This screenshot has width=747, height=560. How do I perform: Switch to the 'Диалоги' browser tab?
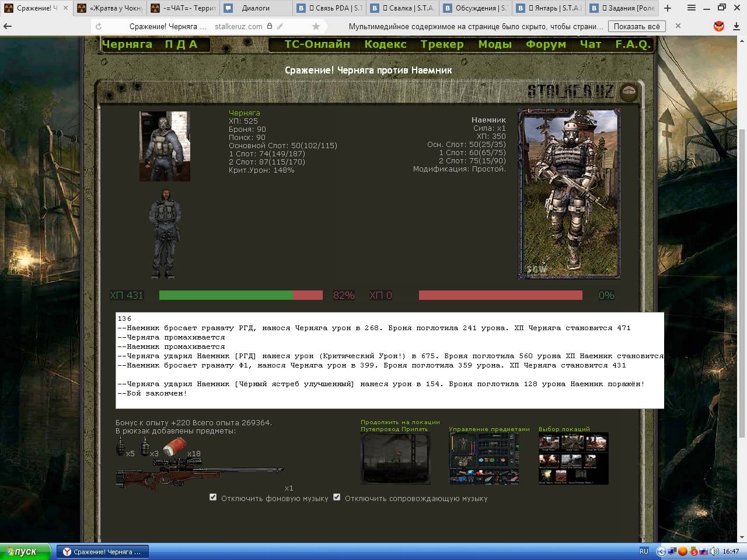(x=256, y=8)
